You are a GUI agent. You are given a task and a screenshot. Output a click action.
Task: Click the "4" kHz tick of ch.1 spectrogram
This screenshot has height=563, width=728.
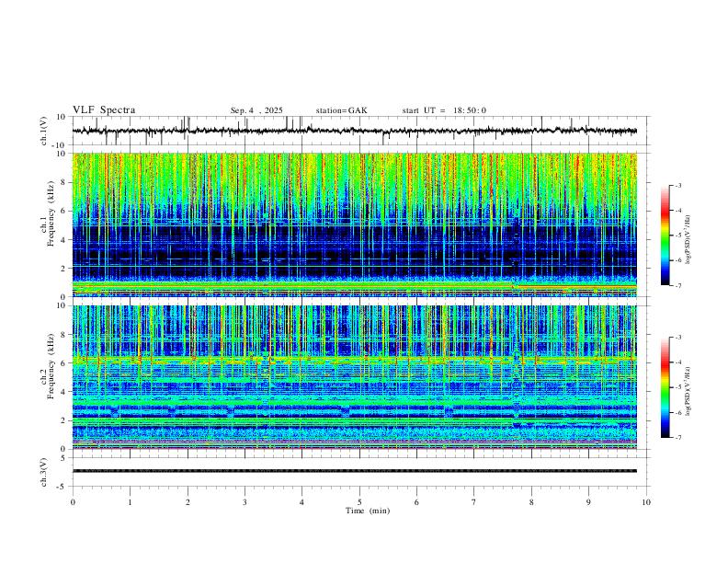coord(63,240)
